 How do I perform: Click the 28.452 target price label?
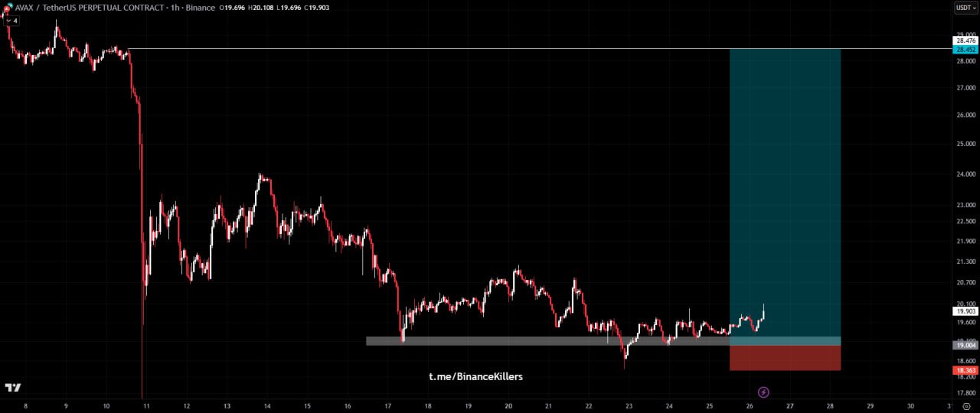(965, 50)
